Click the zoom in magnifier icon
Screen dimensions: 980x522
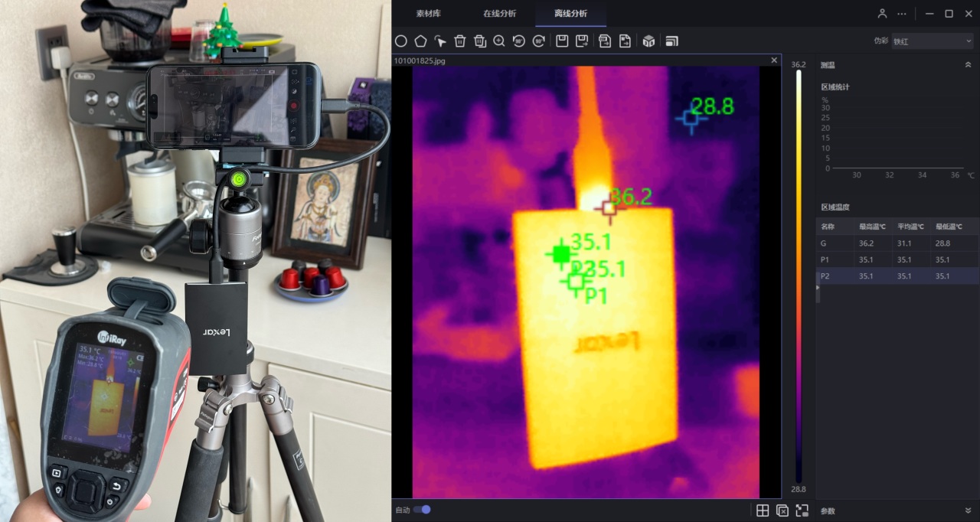click(499, 41)
